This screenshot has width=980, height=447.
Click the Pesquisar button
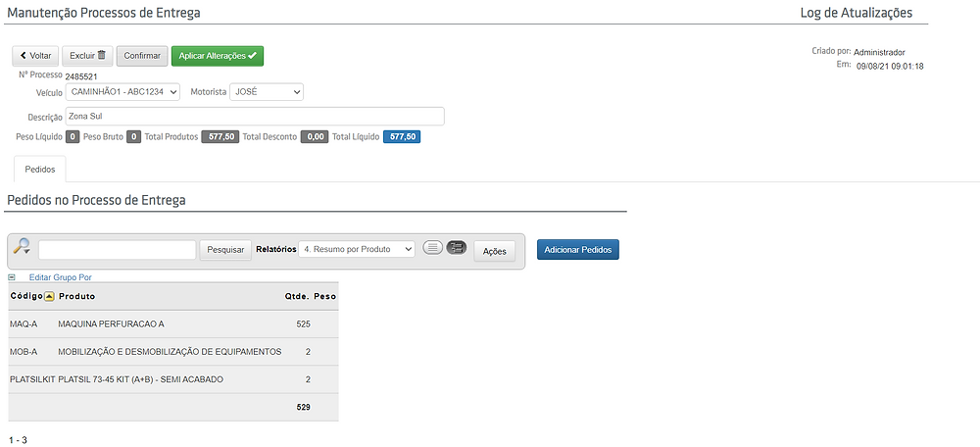225,249
